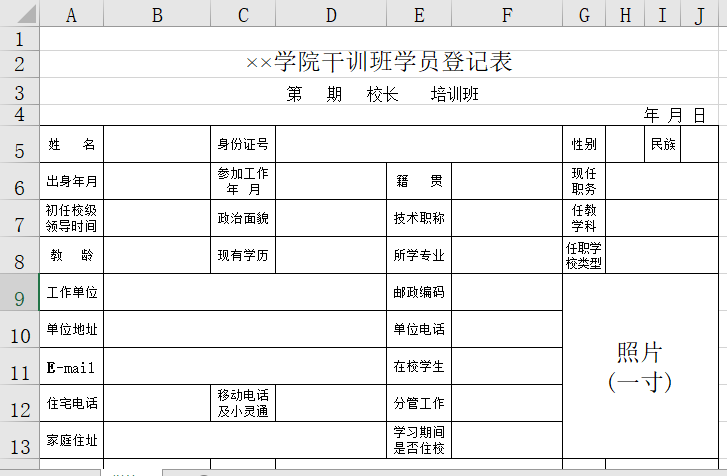Click the title ××学院干训班学员登记表
The height and width of the screenshot is (476, 727).
(379, 63)
